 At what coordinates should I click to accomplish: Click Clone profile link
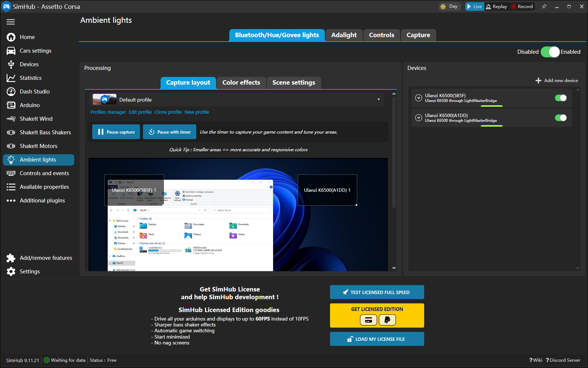(168, 112)
